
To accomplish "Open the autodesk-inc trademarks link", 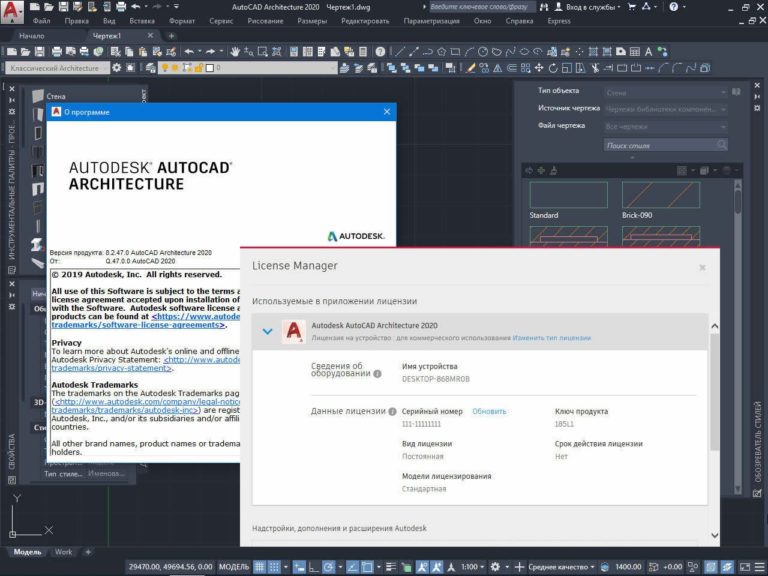I will pyautogui.click(x=125, y=410).
